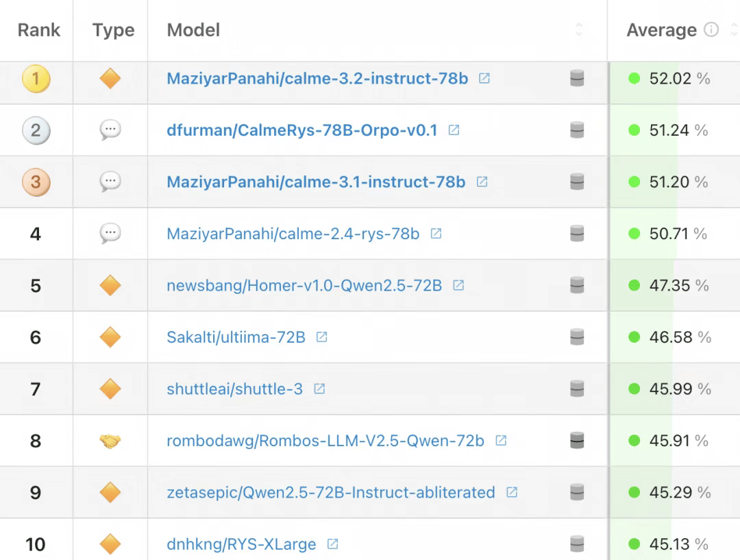Viewport: 740px width, 560px height.
Task: Click diamond type icon for Sakalti/ultiima-72B
Action: tap(110, 337)
